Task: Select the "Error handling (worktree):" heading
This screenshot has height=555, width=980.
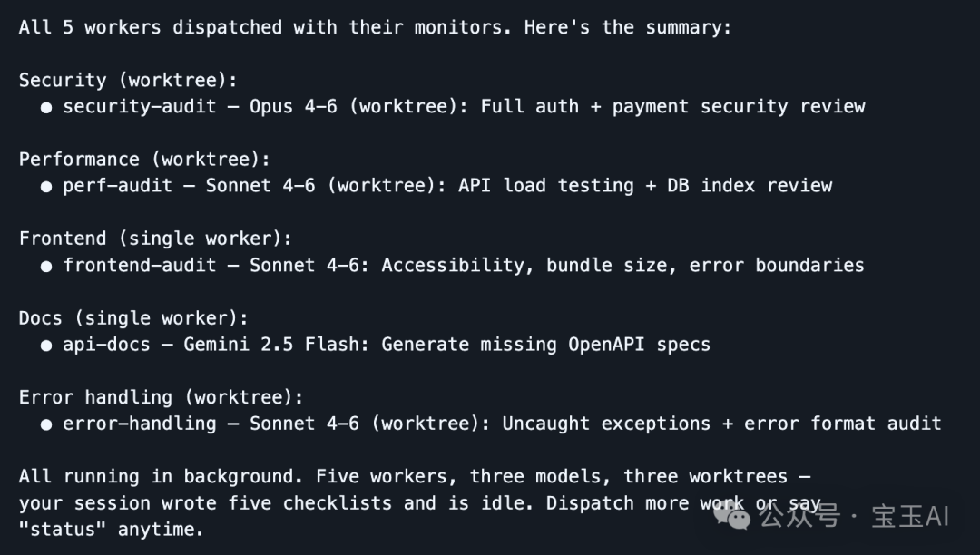Action: coord(161,397)
